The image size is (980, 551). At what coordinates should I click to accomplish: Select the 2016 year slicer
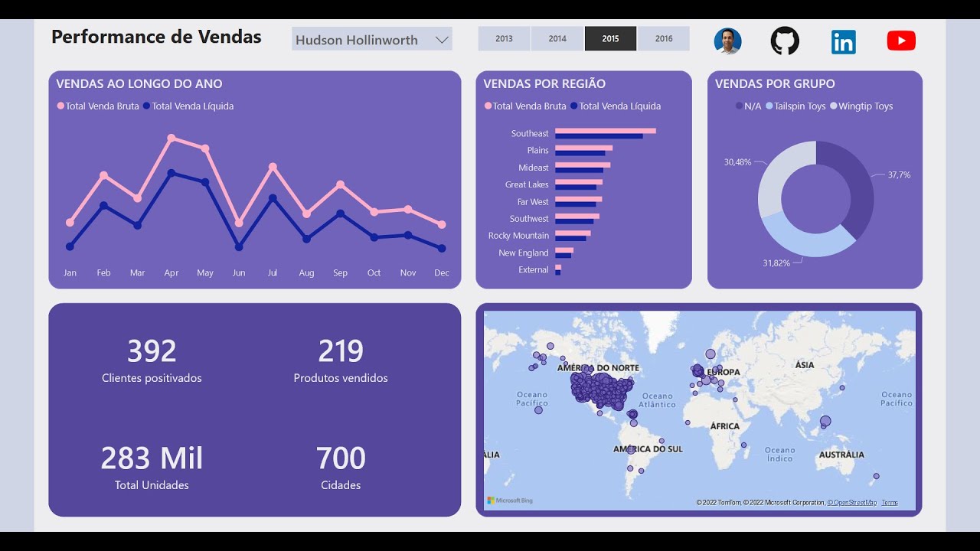[x=664, y=38]
